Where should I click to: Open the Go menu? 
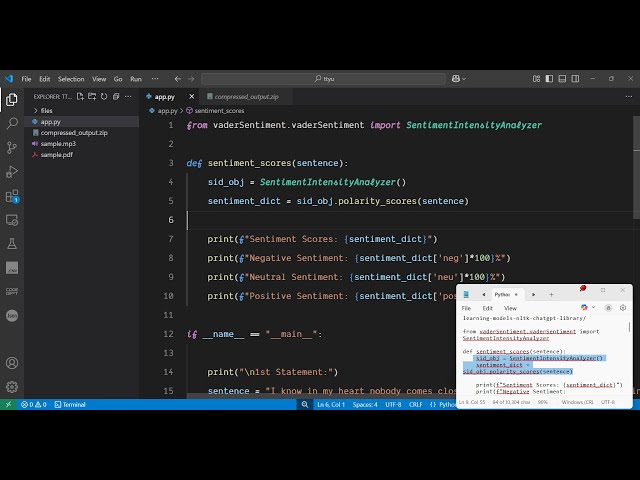tap(118, 79)
